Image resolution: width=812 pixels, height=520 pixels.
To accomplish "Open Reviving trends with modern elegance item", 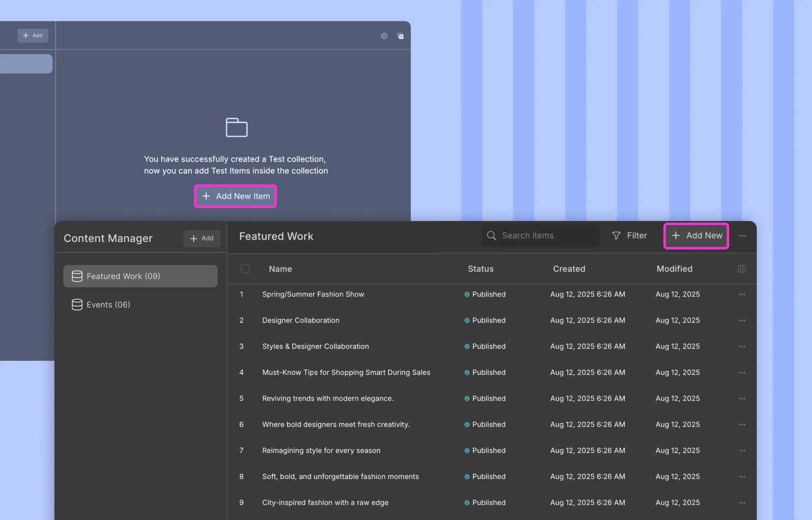I will tap(328, 398).
